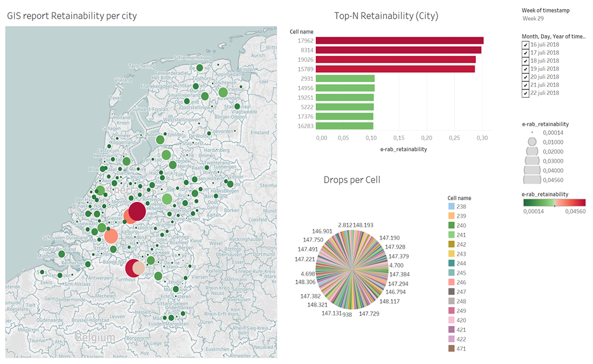Click the 247 cell color swatch
The width and height of the screenshot is (593, 364).
(x=451, y=291)
